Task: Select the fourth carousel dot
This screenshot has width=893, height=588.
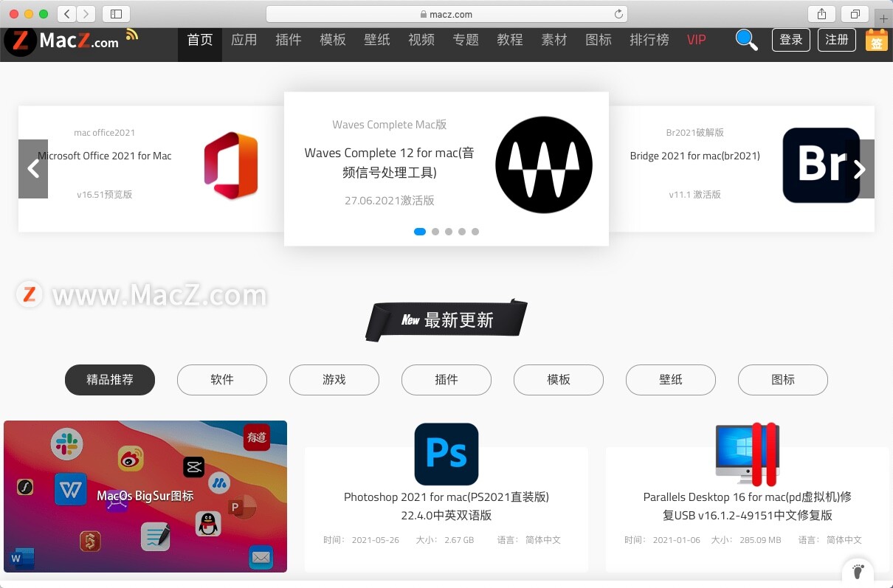Action: tap(462, 232)
